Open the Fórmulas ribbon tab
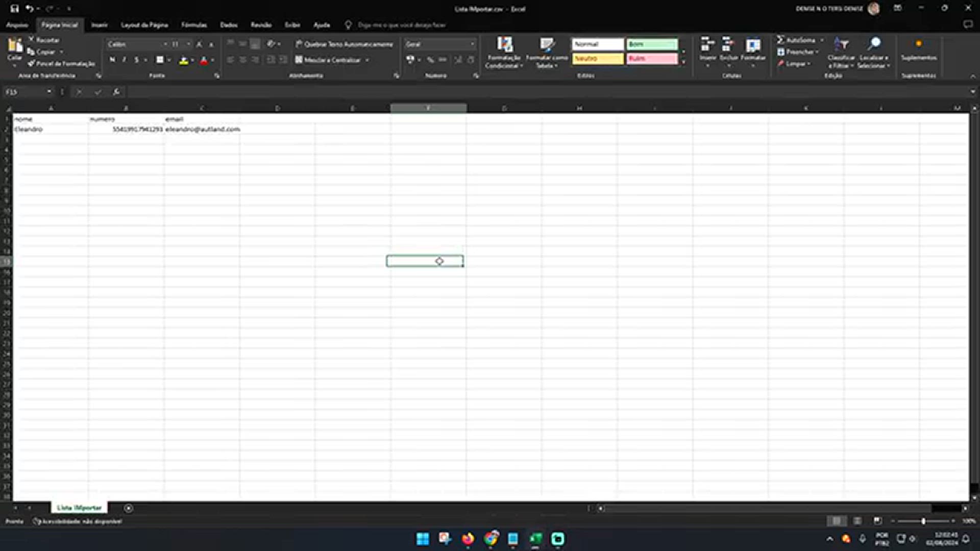The height and width of the screenshot is (551, 980). [194, 24]
